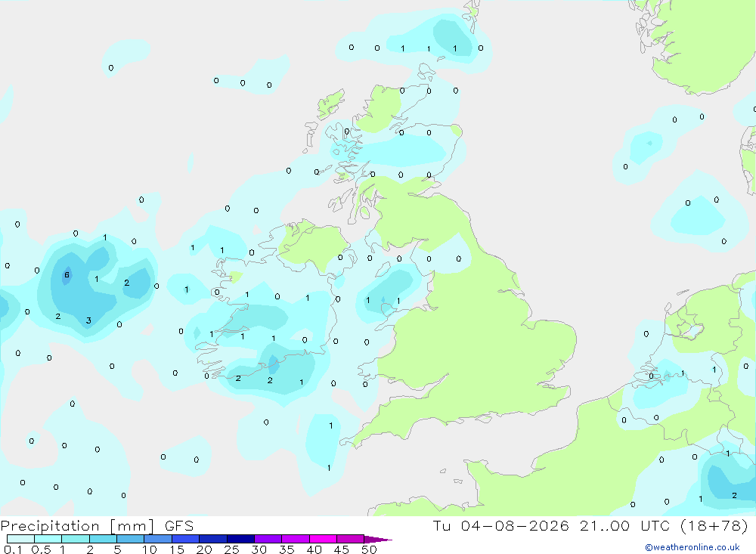Click the 35–40 mm legend color swatch
The height and width of the screenshot is (554, 756).
(295, 539)
